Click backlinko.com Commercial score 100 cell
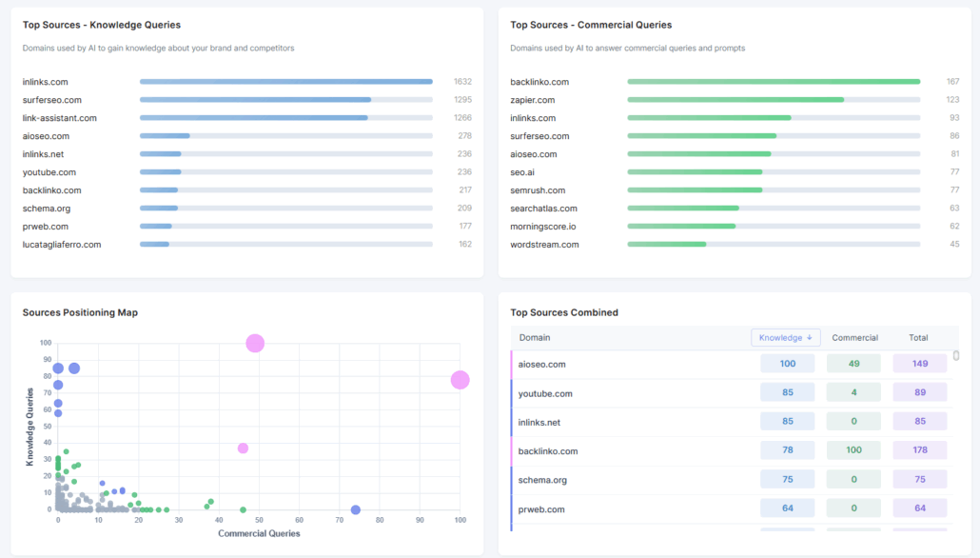 pyautogui.click(x=853, y=449)
